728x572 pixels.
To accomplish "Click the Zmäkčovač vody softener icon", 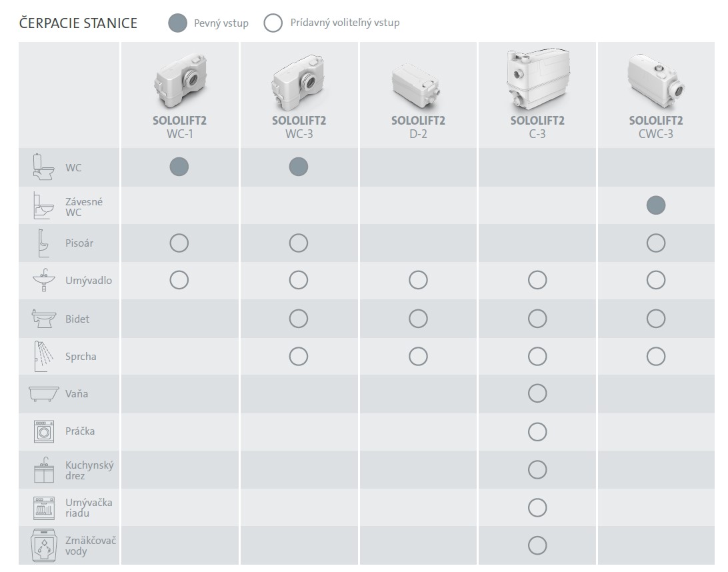I will tap(43, 546).
